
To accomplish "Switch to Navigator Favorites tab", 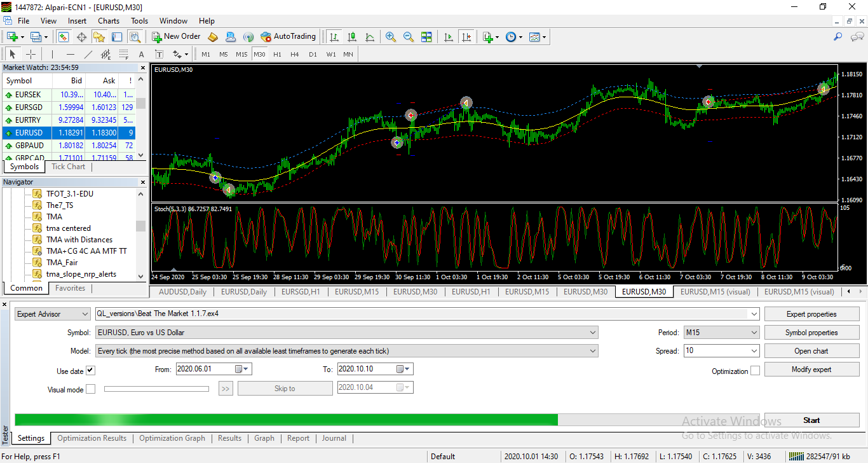I will [70, 288].
